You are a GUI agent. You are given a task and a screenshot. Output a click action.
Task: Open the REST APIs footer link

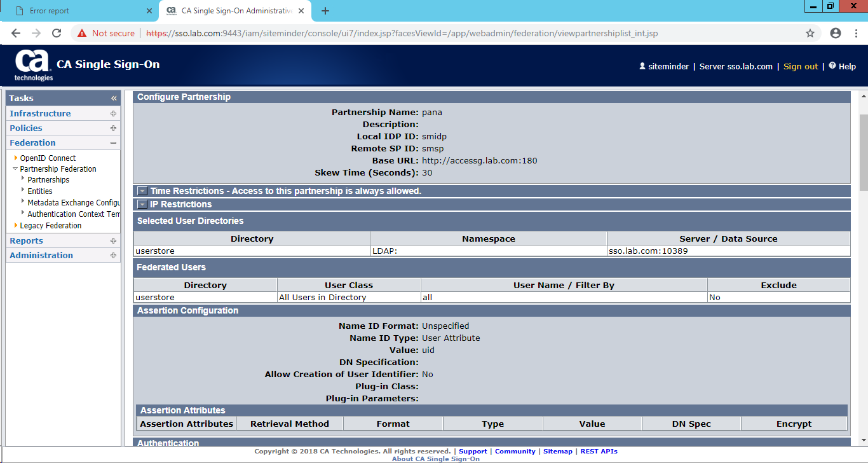click(599, 451)
